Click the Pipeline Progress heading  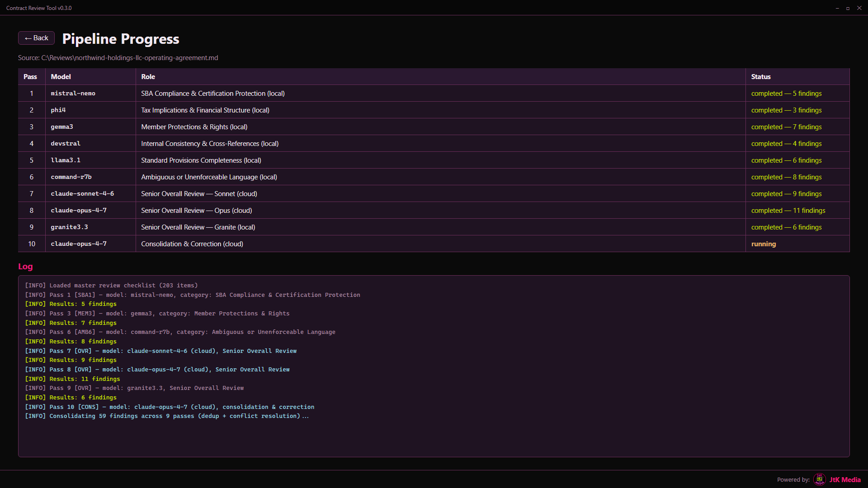point(121,39)
